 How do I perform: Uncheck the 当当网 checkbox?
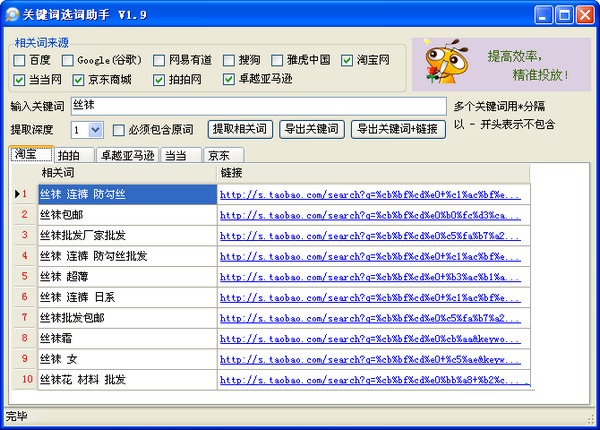(19, 80)
